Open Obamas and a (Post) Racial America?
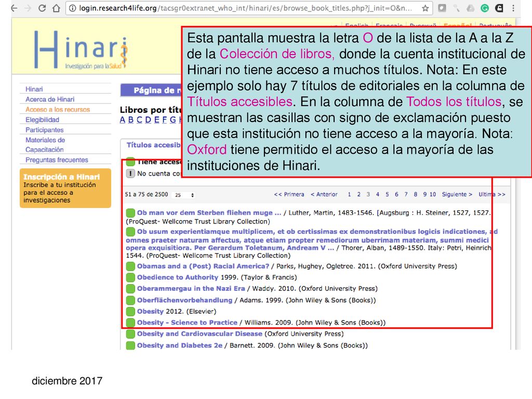Screen dimensions: 532x399 pos(203,267)
